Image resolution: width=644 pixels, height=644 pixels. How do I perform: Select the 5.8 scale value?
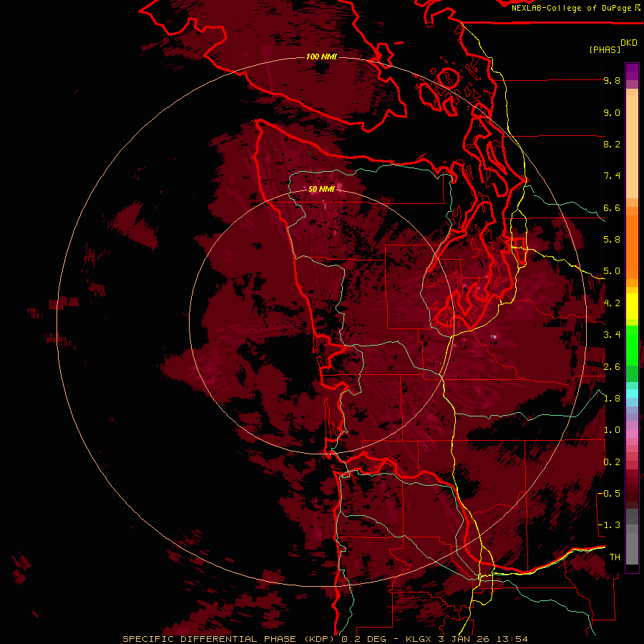[612, 240]
